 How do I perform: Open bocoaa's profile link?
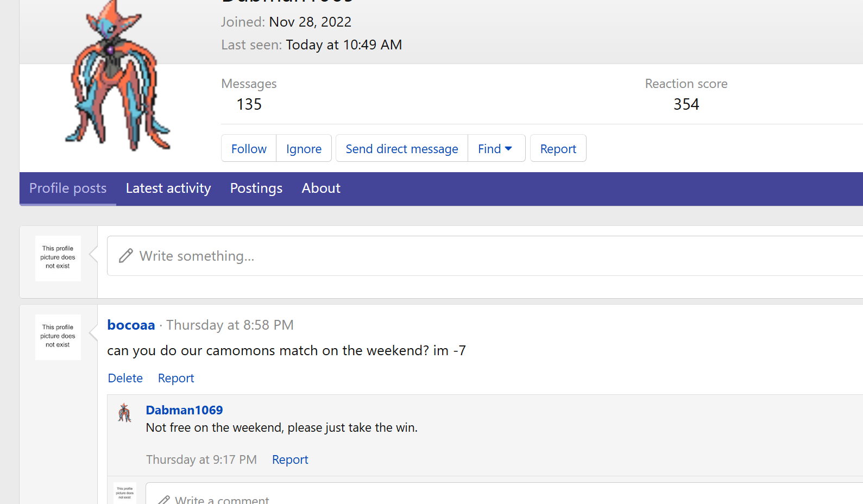tap(131, 325)
